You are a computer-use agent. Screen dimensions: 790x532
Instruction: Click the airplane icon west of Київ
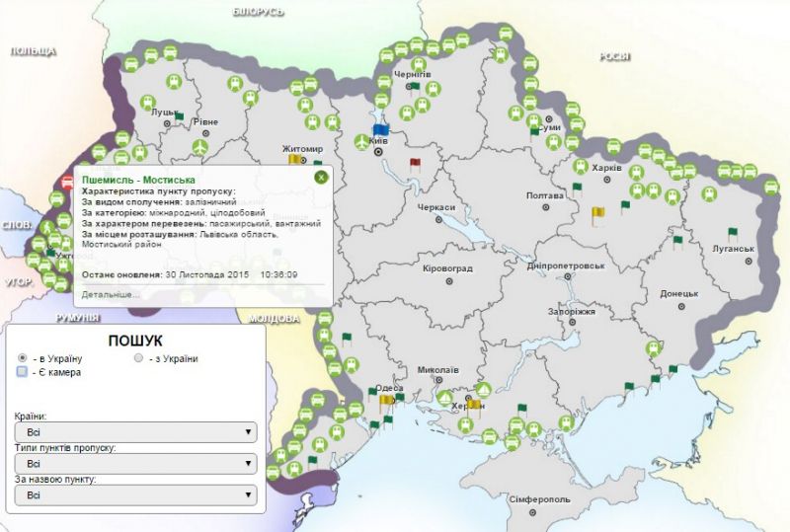[x=360, y=142]
